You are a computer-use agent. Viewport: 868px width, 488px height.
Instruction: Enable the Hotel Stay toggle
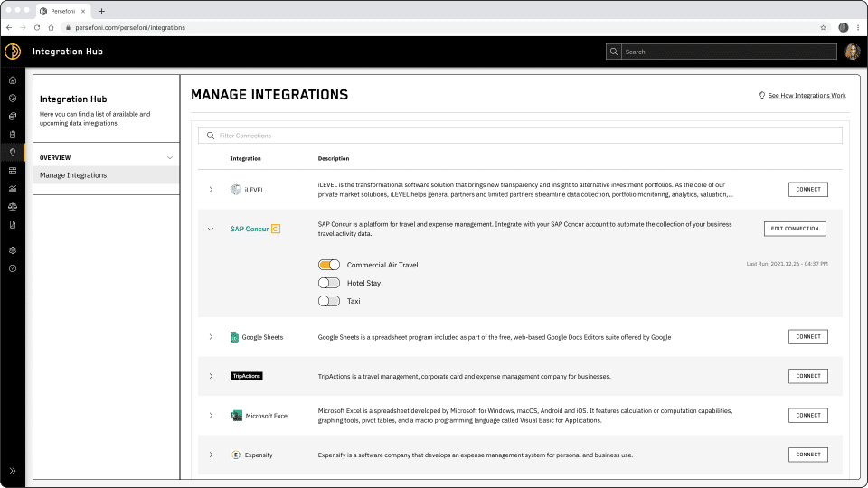(x=329, y=283)
